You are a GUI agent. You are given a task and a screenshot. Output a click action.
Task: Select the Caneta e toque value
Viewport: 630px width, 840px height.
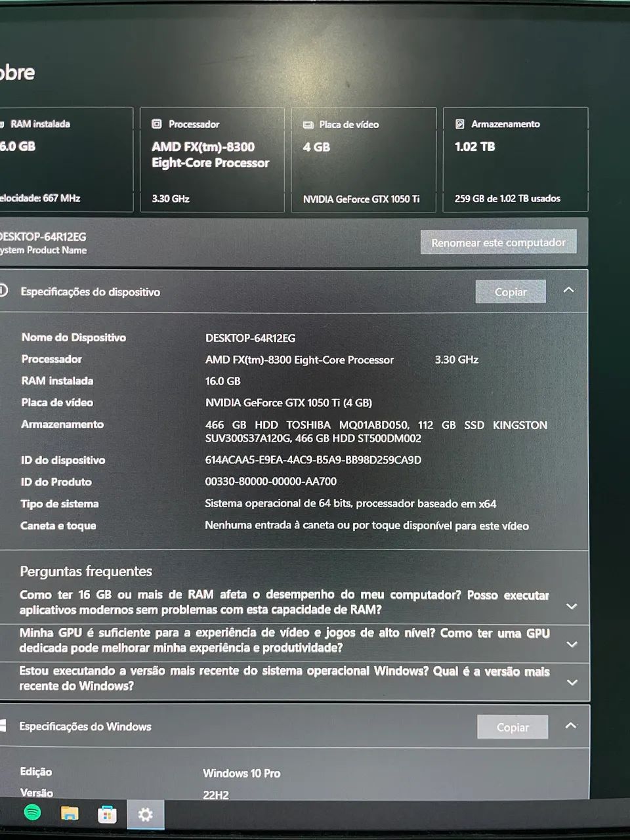367,526
